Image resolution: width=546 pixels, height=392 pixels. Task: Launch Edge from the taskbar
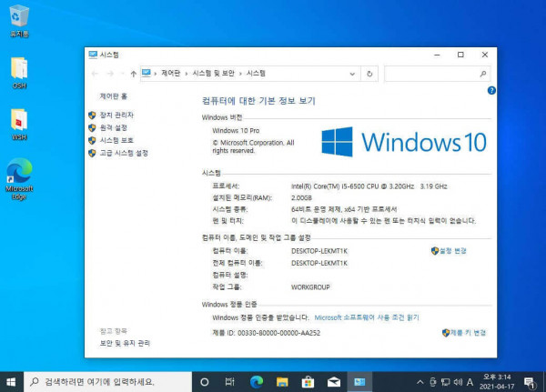pos(257,382)
